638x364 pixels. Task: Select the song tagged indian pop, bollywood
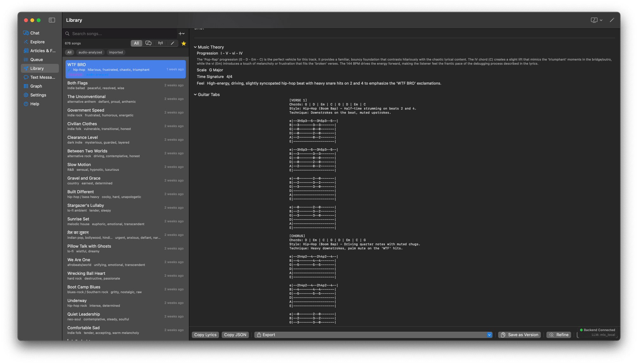click(x=125, y=235)
